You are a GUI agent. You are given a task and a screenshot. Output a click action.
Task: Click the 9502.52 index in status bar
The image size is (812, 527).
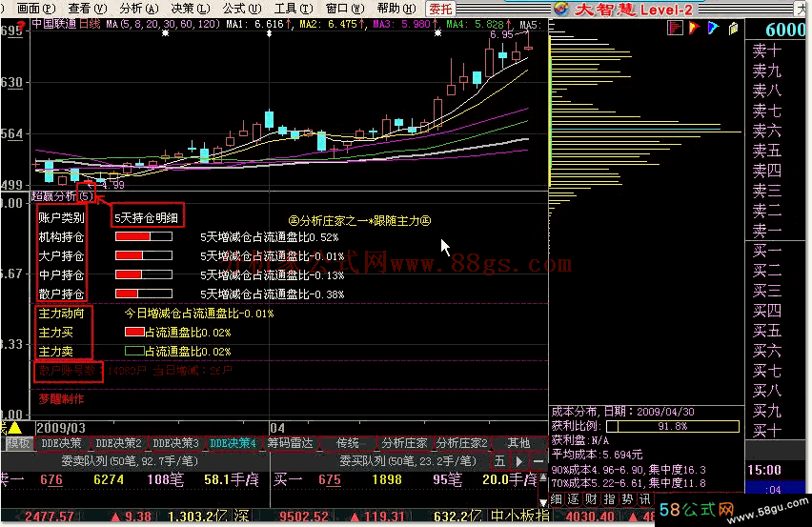304,517
